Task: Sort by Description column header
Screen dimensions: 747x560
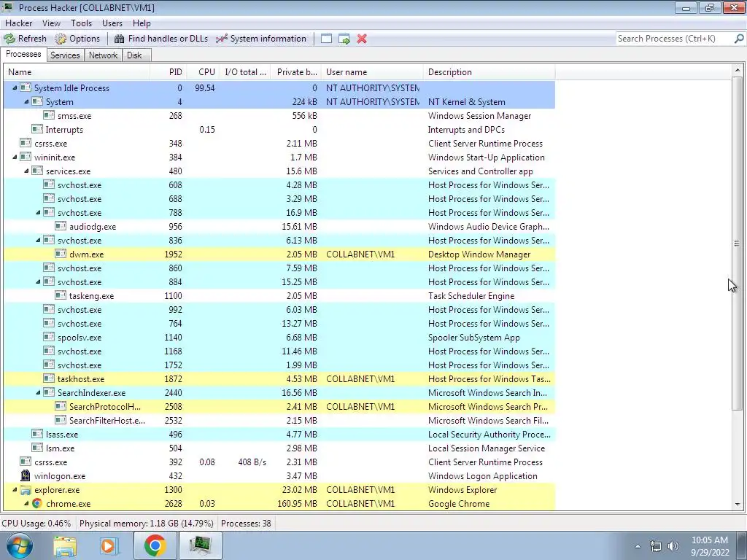Action: (x=489, y=72)
